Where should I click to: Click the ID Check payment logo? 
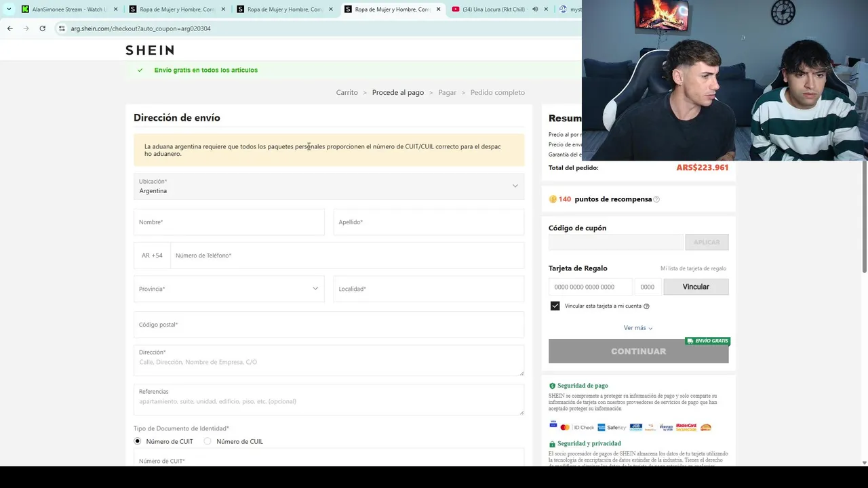coord(584,427)
